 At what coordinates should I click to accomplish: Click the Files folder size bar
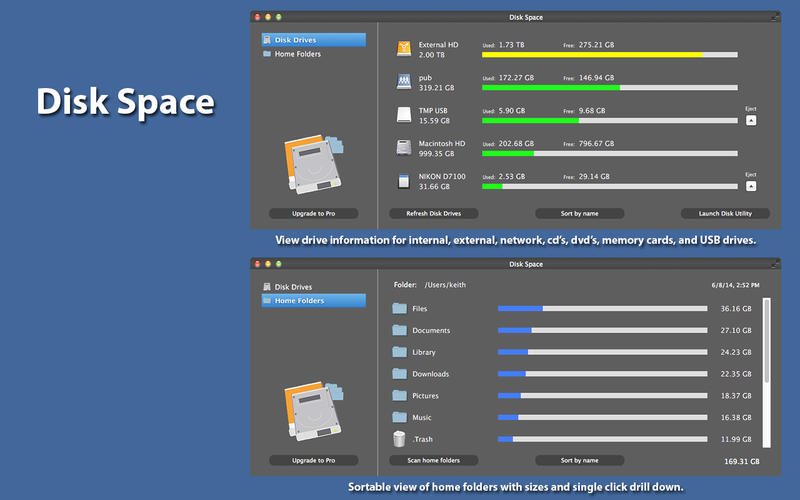(603, 309)
